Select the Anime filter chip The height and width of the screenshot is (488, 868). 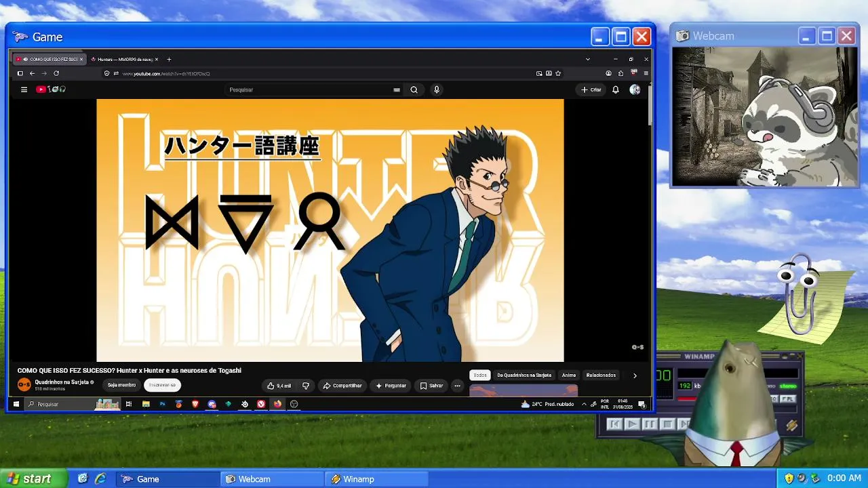point(569,375)
